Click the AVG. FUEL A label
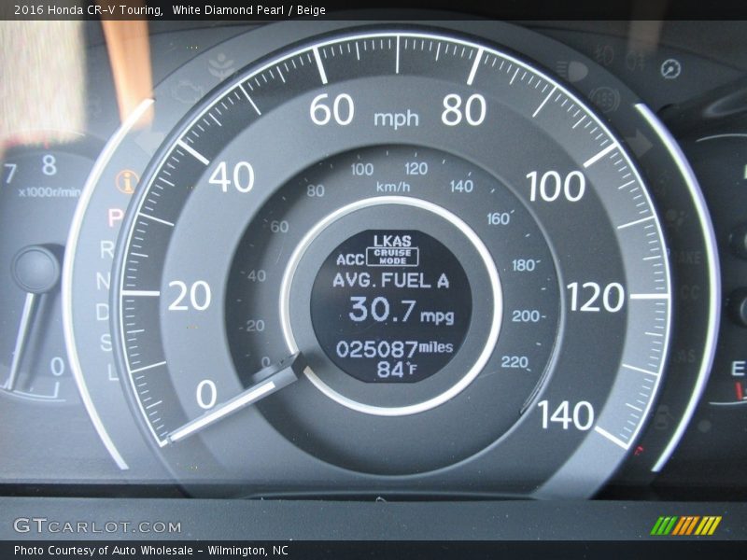Screen dimensions: 747x560 tap(390, 281)
